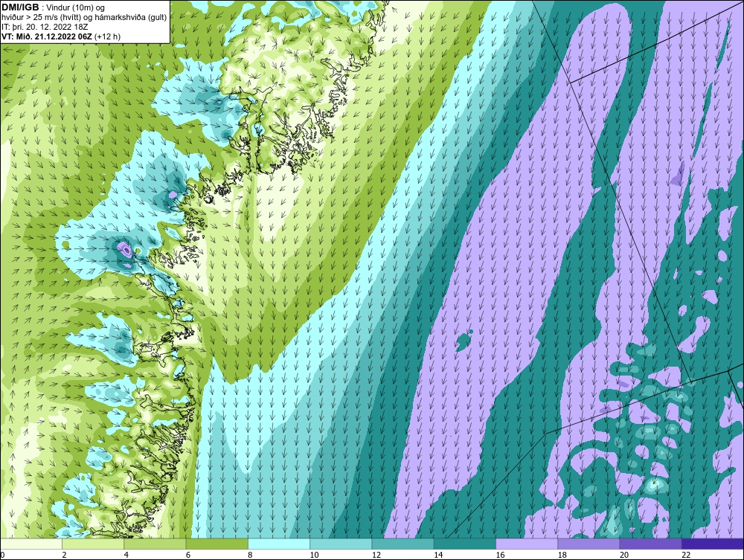Click the 'IT: þri. 20. 12. 2022 18Z' initial time line

click(45, 27)
